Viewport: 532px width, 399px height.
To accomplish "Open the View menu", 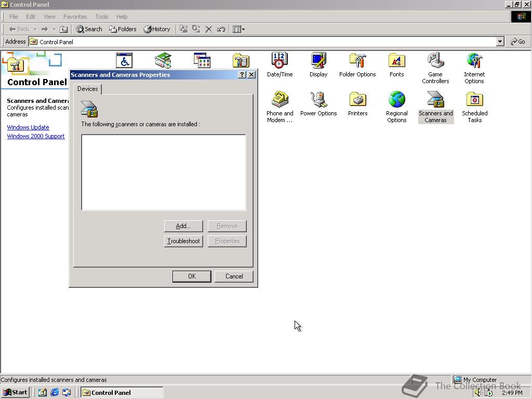I will [49, 17].
